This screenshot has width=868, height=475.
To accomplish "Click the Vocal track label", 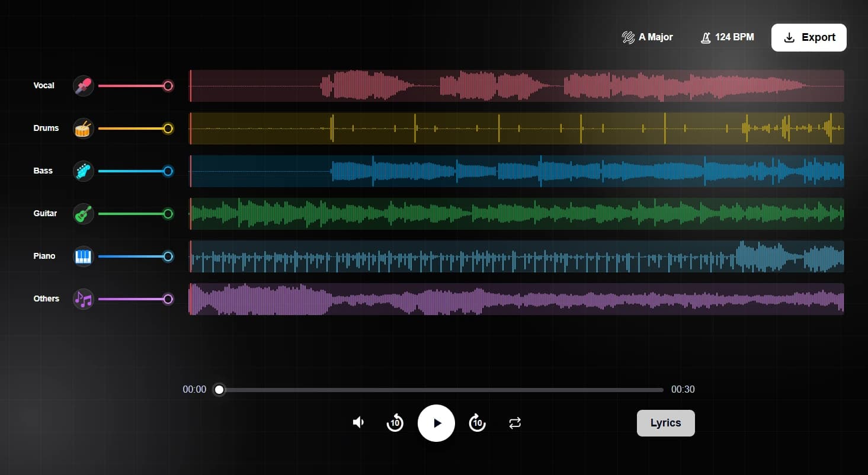I will [44, 85].
